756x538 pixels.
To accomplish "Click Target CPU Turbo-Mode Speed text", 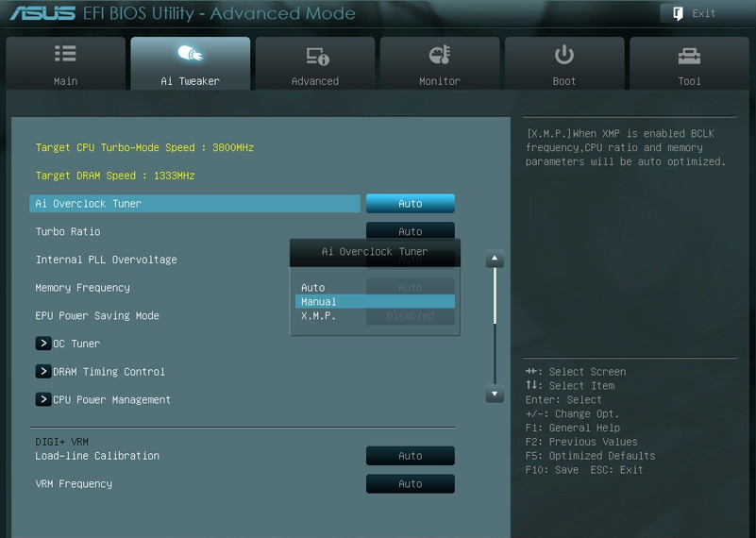I will click(x=144, y=147).
